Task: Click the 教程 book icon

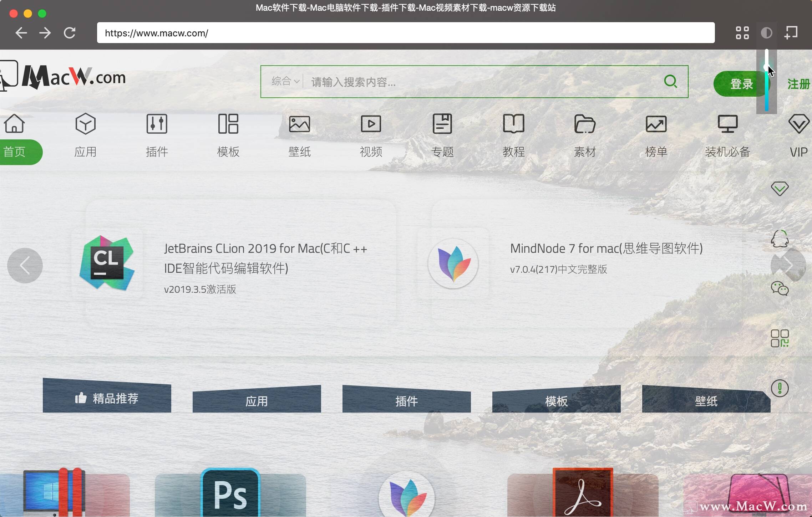Action: coord(514,124)
